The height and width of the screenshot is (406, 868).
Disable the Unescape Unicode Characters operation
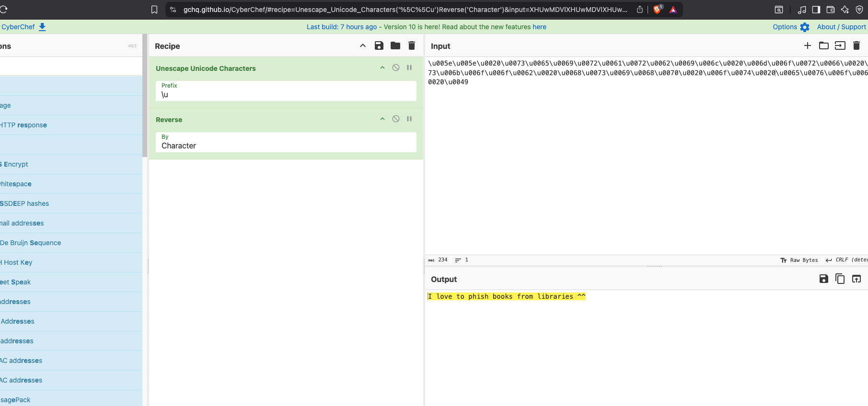coord(396,68)
